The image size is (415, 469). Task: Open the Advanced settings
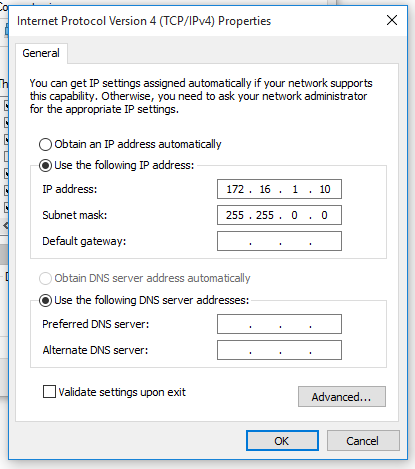click(342, 397)
